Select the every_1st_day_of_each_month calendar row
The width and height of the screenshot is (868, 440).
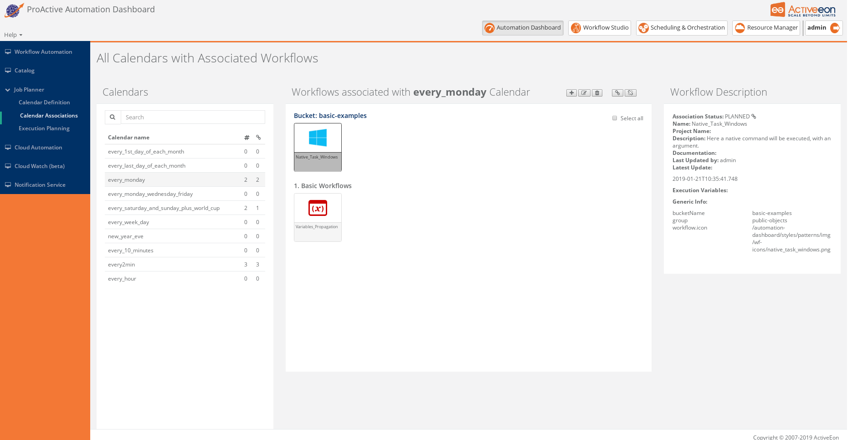point(185,152)
